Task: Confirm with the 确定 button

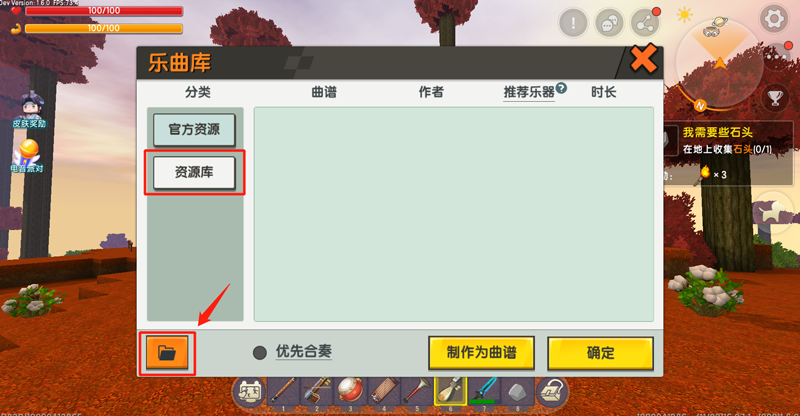Action: [x=601, y=352]
